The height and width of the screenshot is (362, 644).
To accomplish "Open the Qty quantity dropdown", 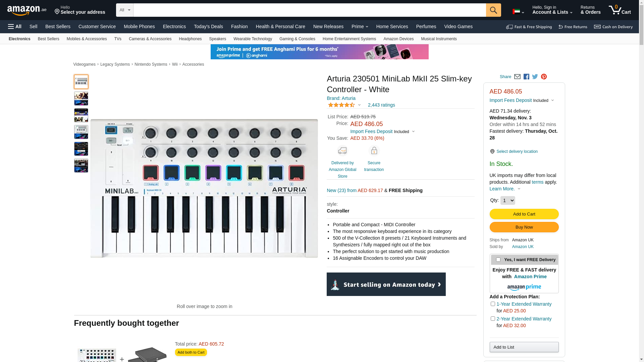I will point(507,200).
